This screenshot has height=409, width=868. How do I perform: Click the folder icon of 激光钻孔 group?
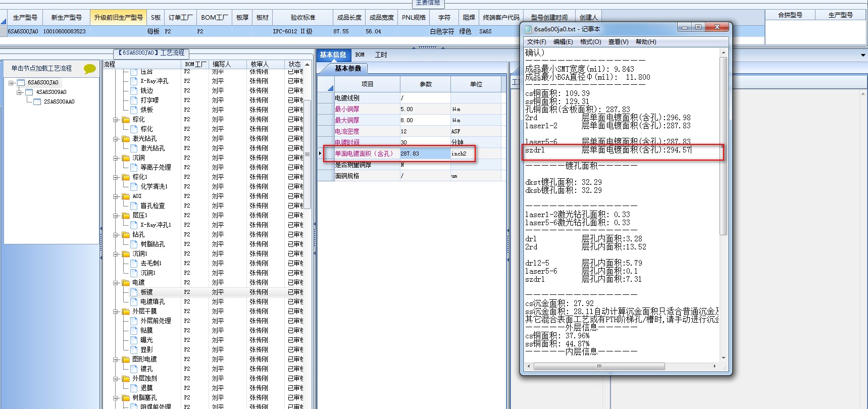pos(126,139)
